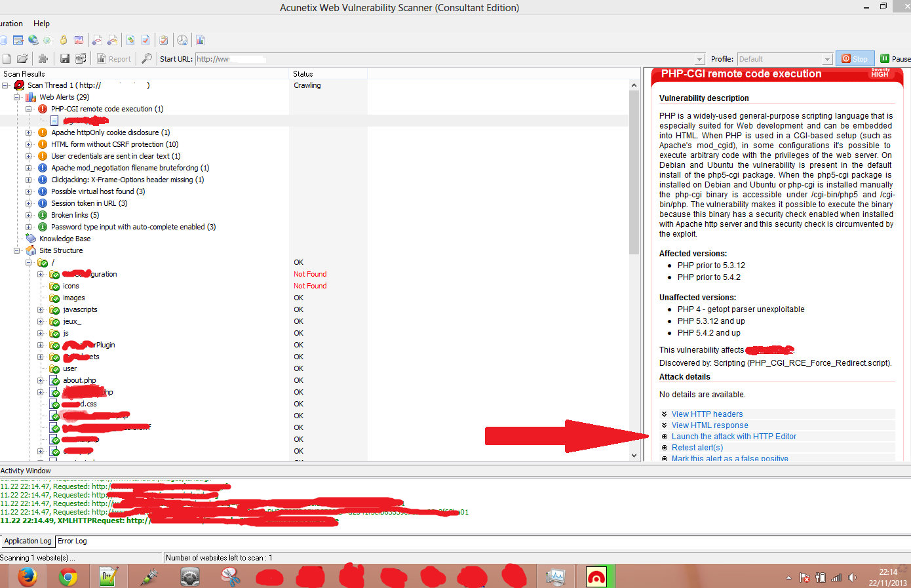Click Launch the attack with HTTP Editor
This screenshot has width=911, height=588.
tap(734, 437)
